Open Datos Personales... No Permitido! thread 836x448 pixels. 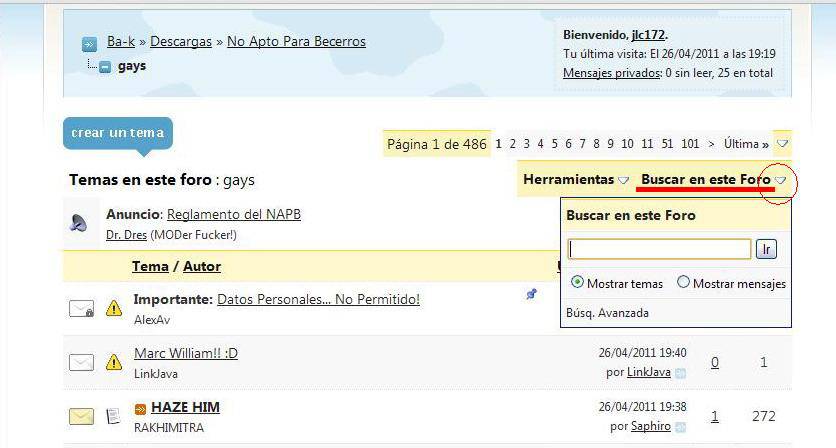(x=318, y=299)
